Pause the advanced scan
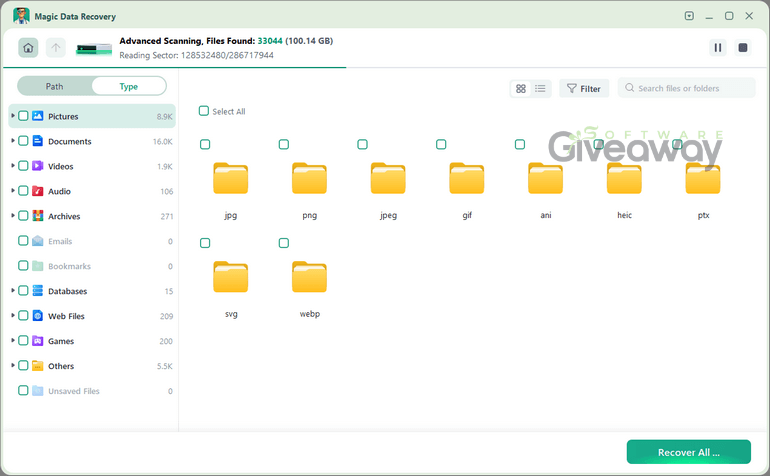The height and width of the screenshot is (476, 770). [717, 48]
